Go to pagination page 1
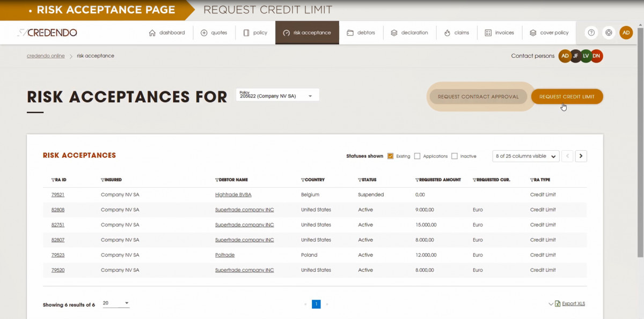This screenshot has width=644, height=319. point(316,304)
